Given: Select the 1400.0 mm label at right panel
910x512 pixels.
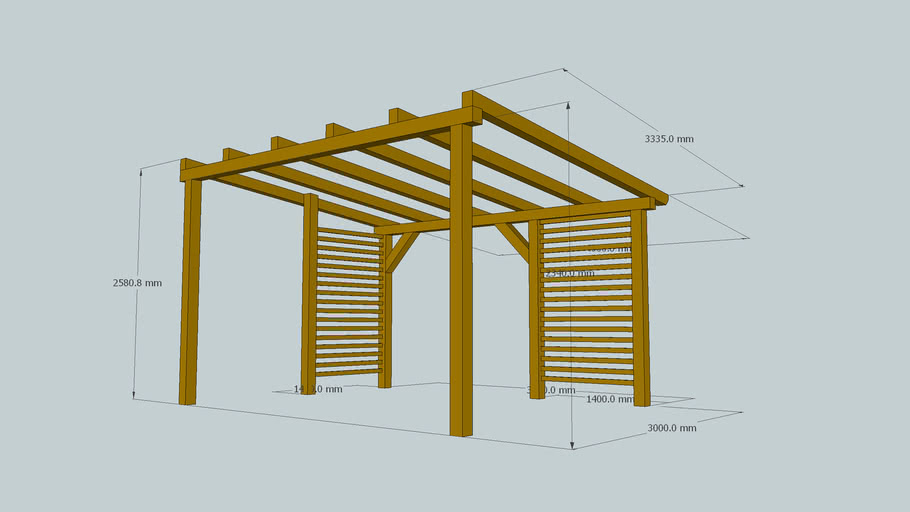Looking at the screenshot, I should pyautogui.click(x=609, y=399).
